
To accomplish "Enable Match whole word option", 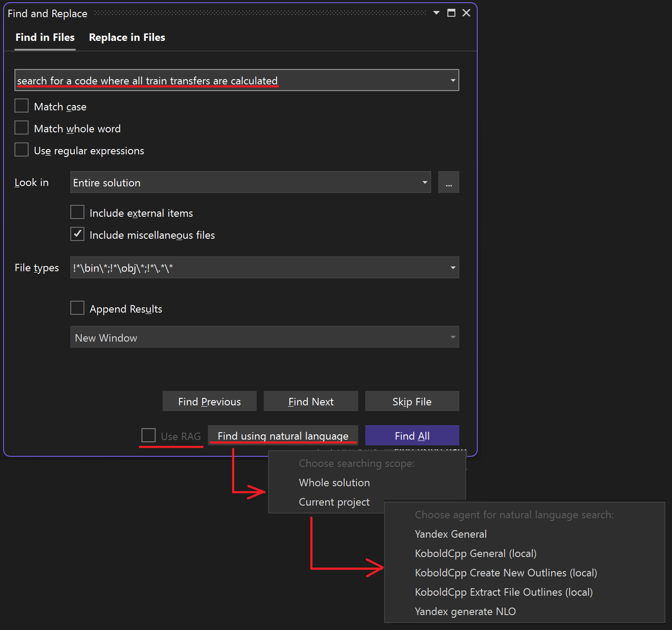I will 22,127.
